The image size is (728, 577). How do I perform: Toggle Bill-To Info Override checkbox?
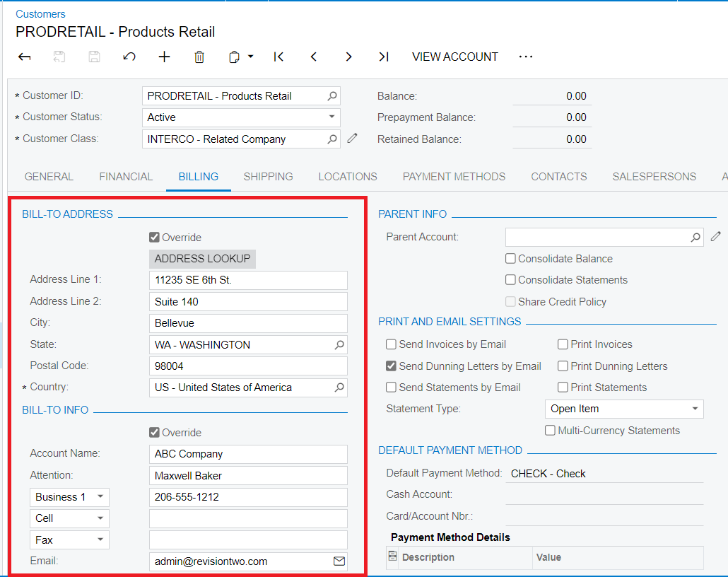point(155,433)
